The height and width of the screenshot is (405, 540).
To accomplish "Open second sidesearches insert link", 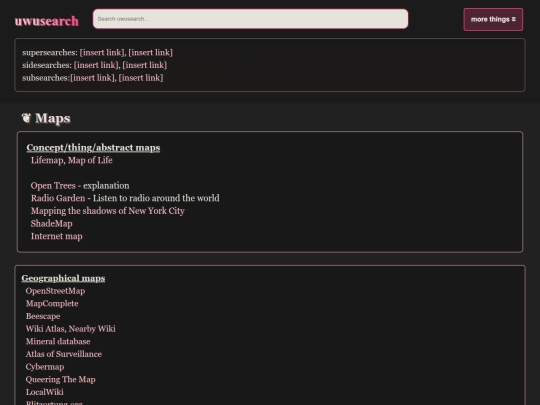I will [145, 65].
